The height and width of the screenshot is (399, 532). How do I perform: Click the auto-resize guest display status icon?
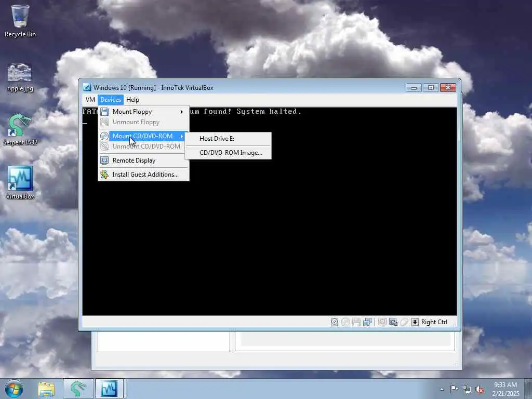[x=393, y=322]
